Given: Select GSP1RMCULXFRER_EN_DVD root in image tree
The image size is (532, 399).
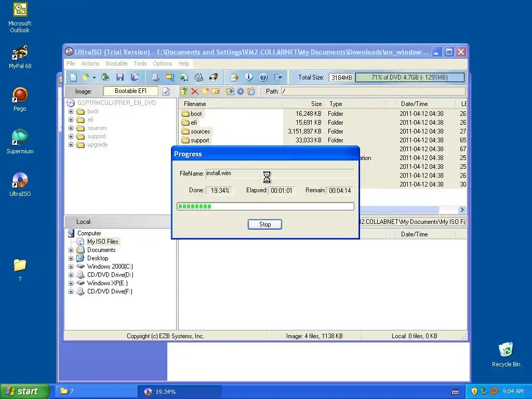Looking at the screenshot, I should pyautogui.click(x=116, y=103).
